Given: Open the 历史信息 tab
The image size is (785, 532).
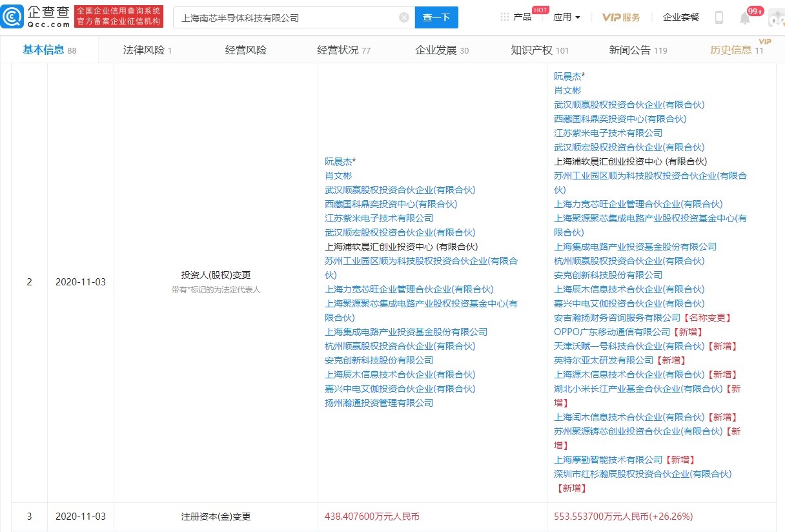Looking at the screenshot, I should (x=737, y=50).
